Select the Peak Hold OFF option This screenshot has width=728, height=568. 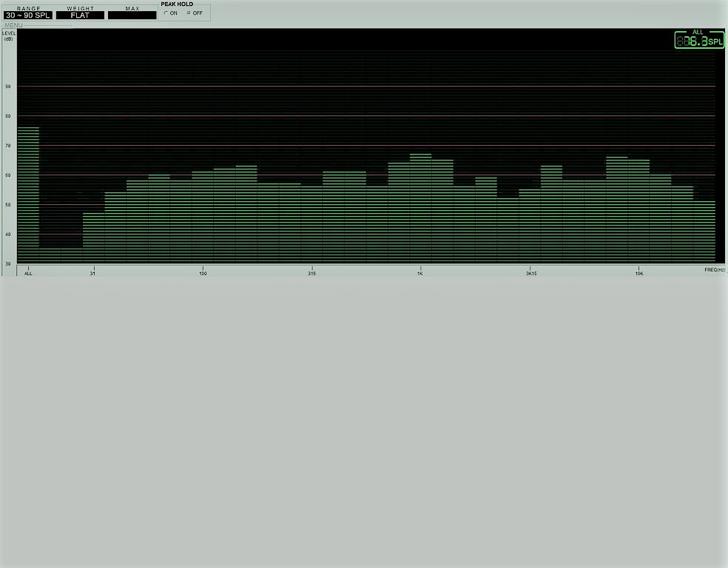coord(189,13)
